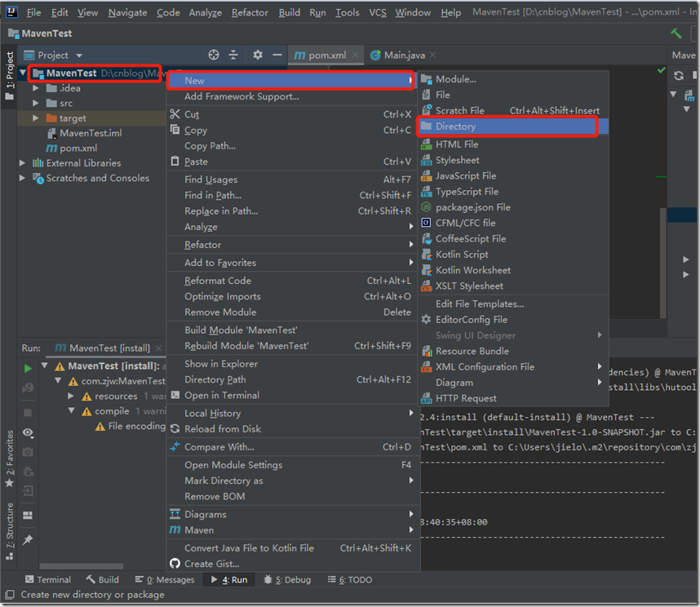
Task: Choose Kotlin Worksheet in New submenu
Action: [513, 271]
